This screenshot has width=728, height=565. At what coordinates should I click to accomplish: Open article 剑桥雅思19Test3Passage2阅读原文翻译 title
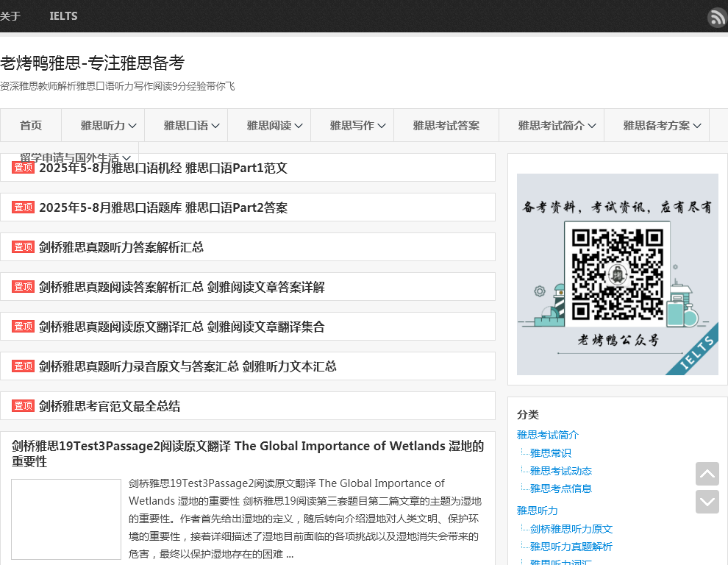click(x=248, y=453)
